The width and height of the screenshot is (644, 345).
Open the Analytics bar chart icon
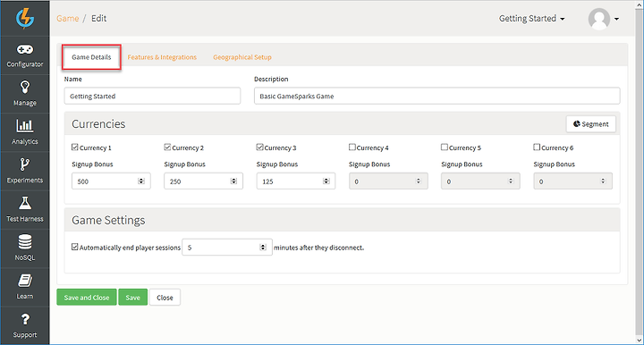click(25, 125)
